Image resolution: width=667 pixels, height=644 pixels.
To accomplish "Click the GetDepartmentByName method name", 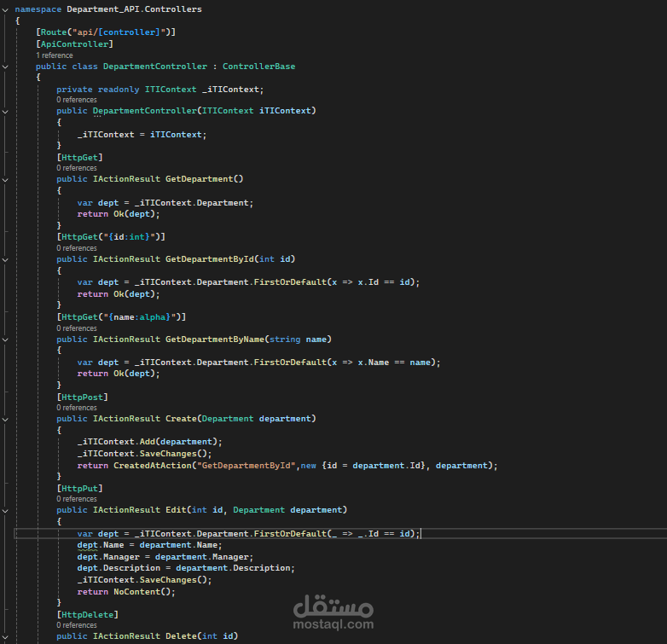I will pyautogui.click(x=215, y=339).
